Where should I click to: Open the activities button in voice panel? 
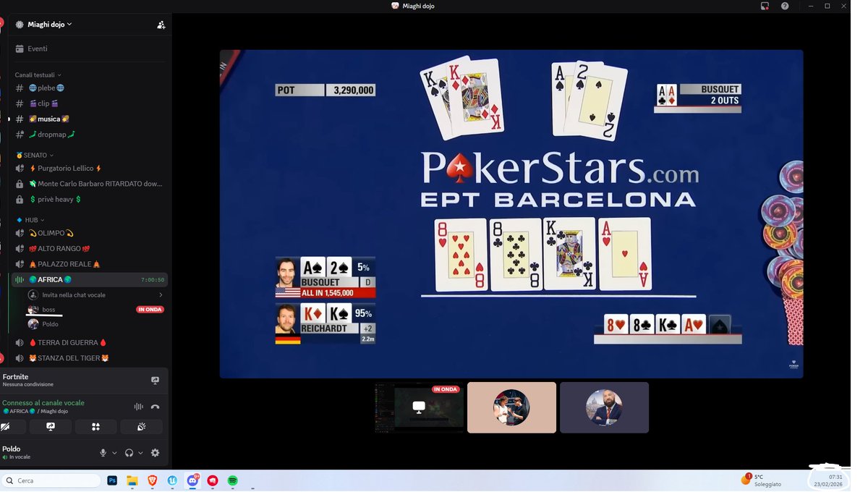[x=95, y=427]
